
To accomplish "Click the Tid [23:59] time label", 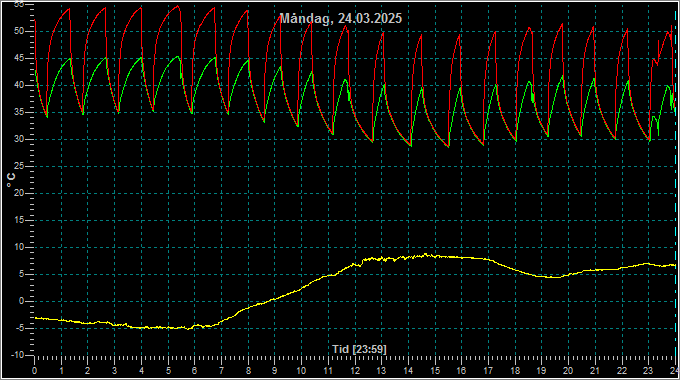I will tap(359, 349).
